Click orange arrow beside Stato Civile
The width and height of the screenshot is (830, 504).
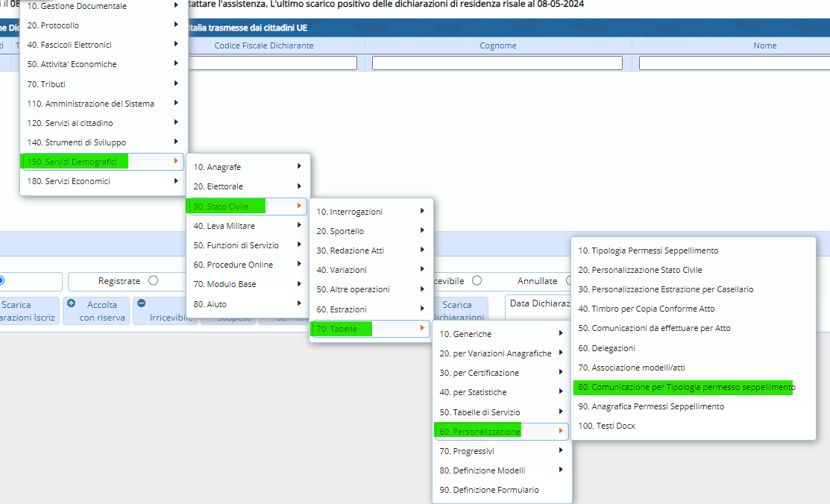[x=298, y=206]
